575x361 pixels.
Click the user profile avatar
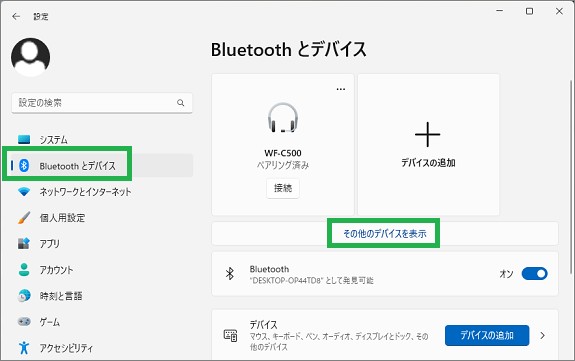pos(30,57)
